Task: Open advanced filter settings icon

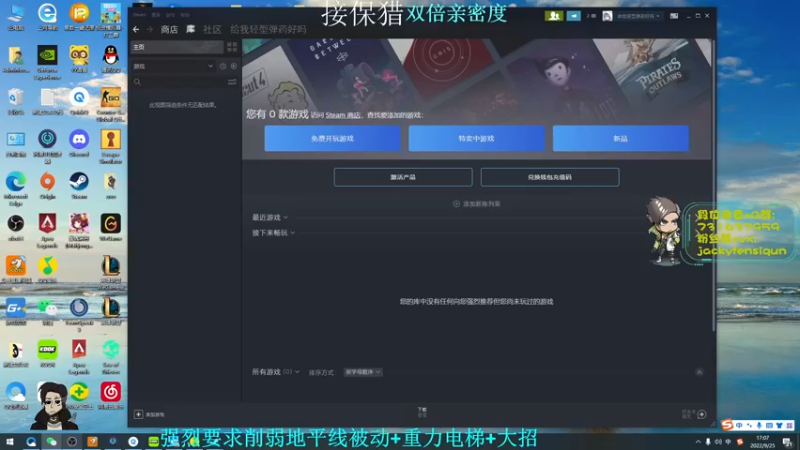Action: point(232,82)
